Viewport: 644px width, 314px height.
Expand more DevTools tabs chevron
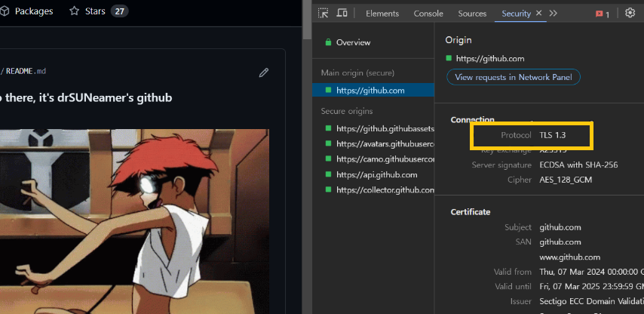554,13
